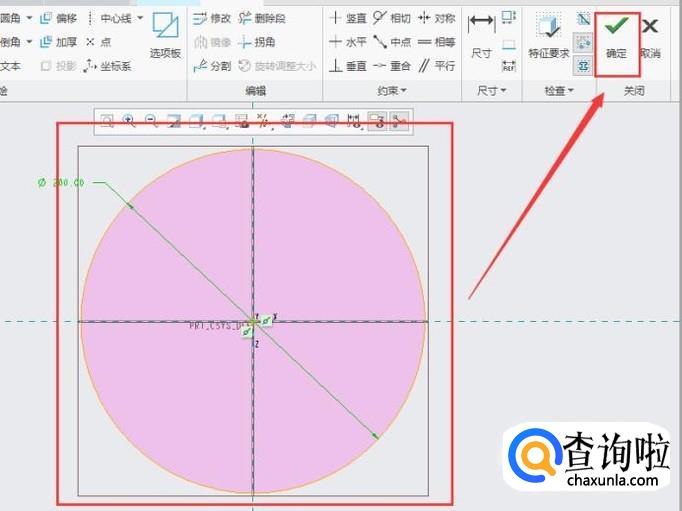The height and width of the screenshot is (511, 682).
Task: Click the 镜像 mirror tool
Action: click(212, 42)
